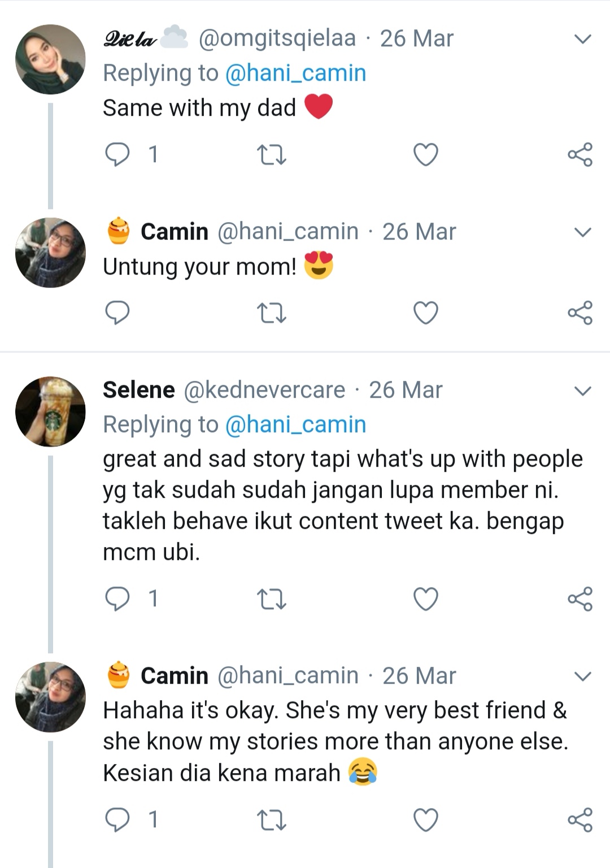Share Camin's "Untung your mom!" tweet
The width and height of the screenshot is (610, 868).
point(580,313)
